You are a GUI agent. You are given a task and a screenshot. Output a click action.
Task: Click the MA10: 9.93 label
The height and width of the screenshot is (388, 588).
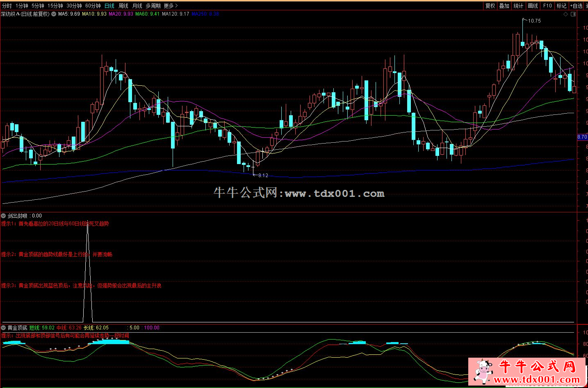click(94, 14)
